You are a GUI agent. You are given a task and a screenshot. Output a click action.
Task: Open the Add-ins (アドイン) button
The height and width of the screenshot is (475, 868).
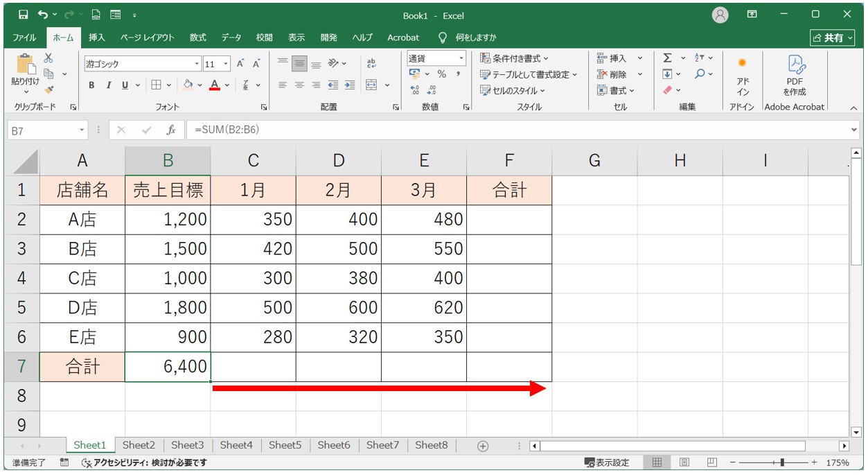pos(743,76)
